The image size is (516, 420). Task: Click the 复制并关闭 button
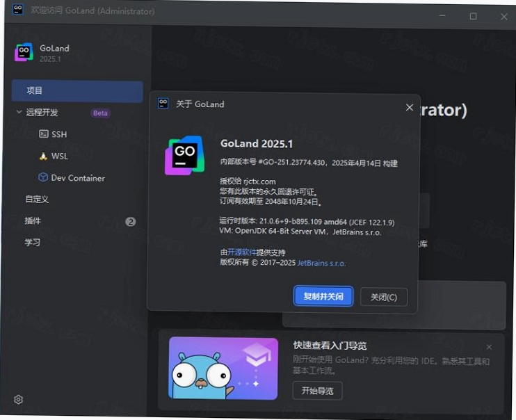(x=323, y=296)
